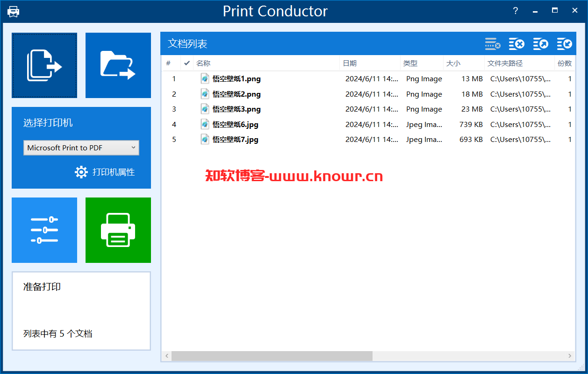Click file icon of 悟空壁纸1.png
Screen dimensions: 588x374
[205, 78]
